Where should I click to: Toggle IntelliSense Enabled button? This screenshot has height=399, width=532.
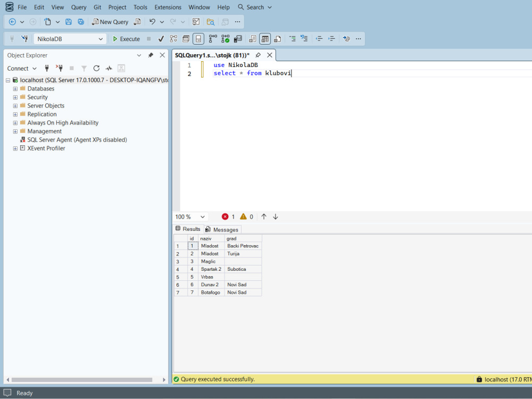click(x=198, y=39)
